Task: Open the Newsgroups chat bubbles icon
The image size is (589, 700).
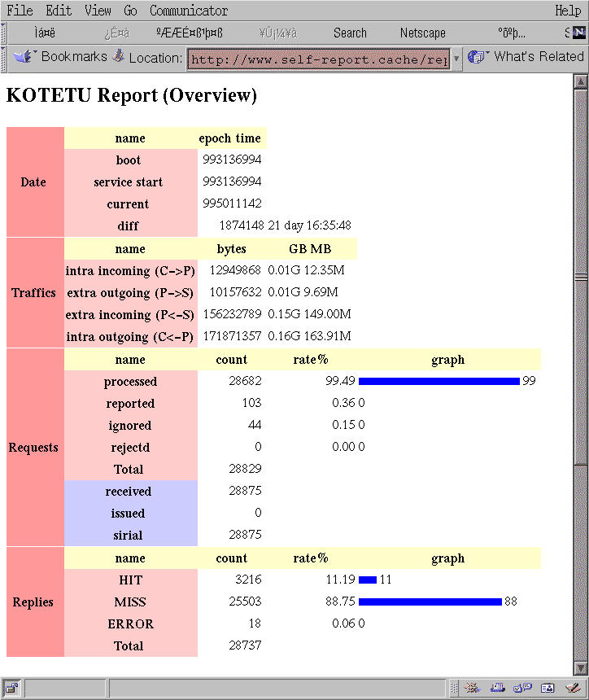Action: (x=522, y=688)
